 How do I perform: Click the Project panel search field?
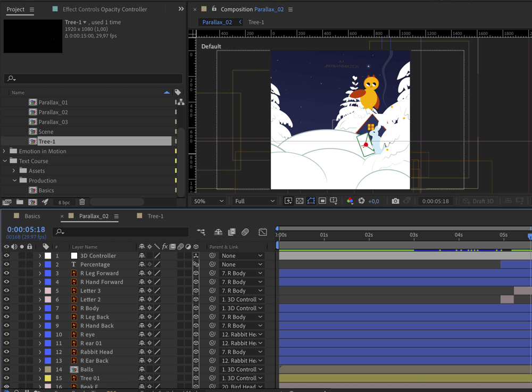(93, 78)
